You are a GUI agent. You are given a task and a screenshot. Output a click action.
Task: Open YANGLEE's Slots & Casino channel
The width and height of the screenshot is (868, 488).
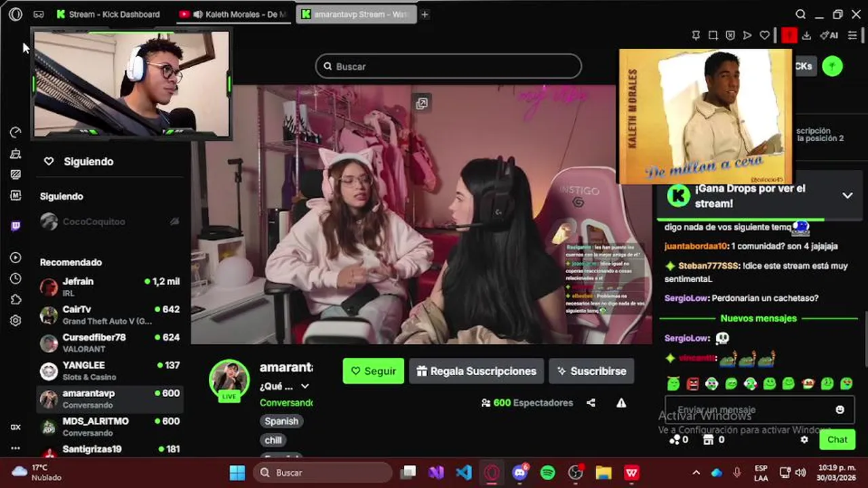point(110,371)
